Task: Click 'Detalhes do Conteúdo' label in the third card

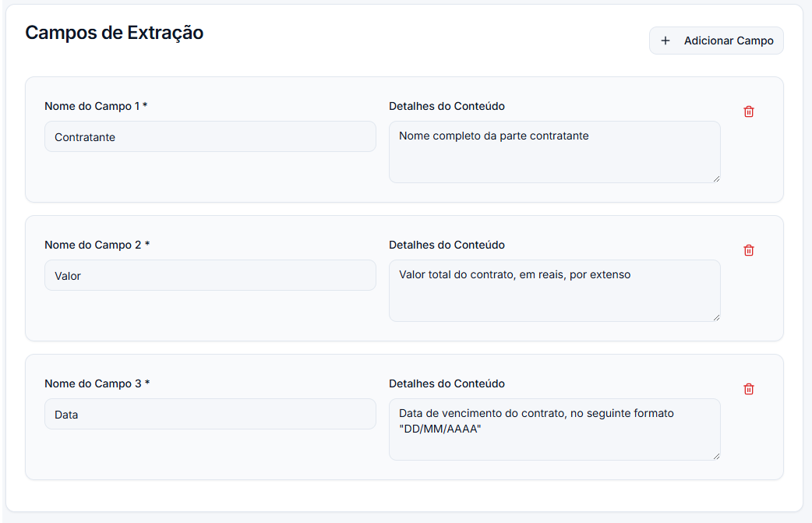Action: pos(447,383)
